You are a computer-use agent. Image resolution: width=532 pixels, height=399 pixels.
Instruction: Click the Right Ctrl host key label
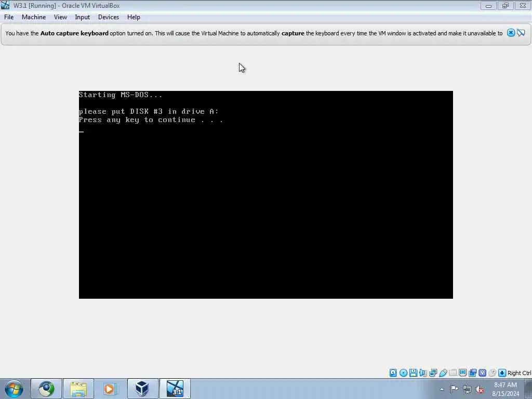click(x=519, y=373)
